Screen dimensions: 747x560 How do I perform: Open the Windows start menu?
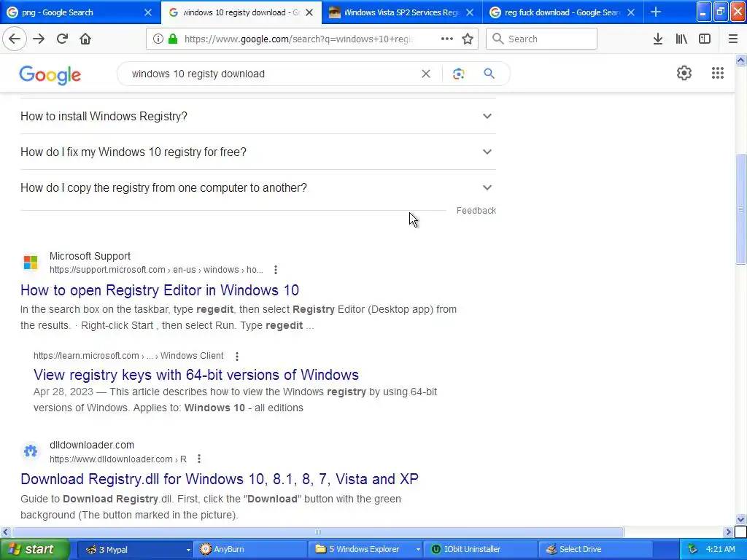coord(34,550)
